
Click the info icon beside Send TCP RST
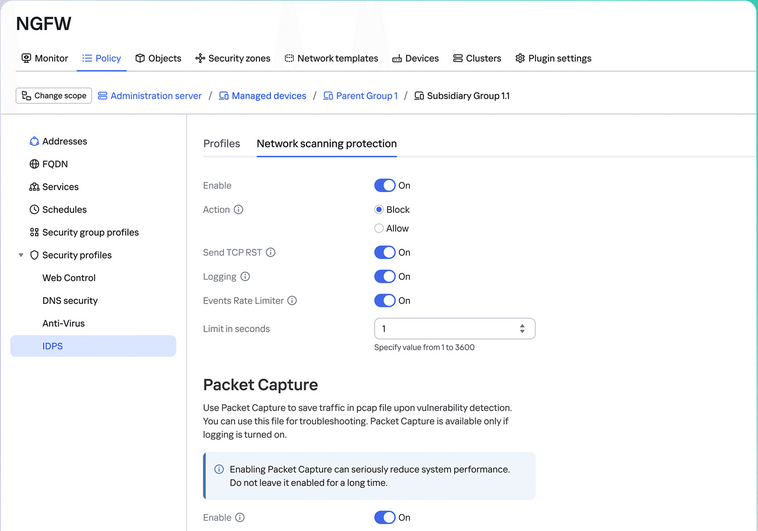click(x=271, y=252)
